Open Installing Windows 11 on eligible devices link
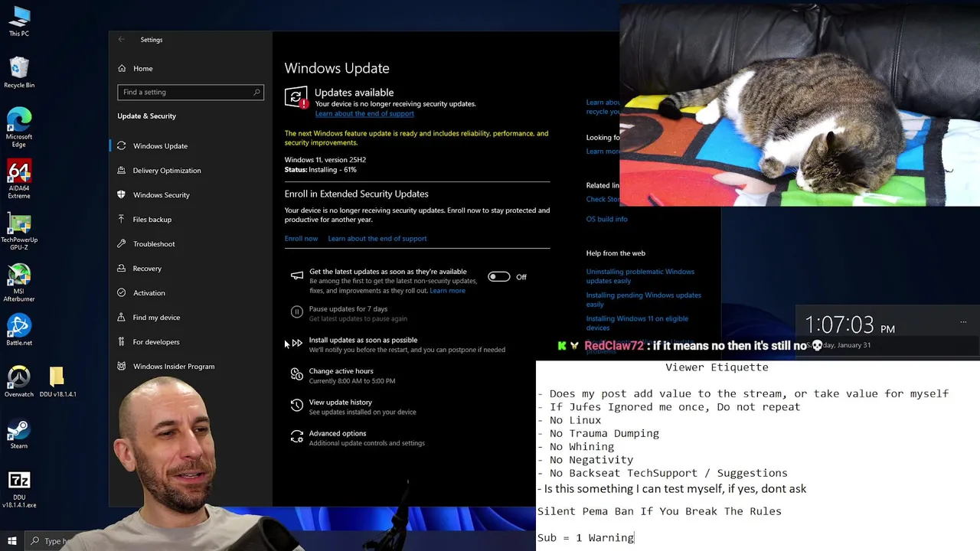This screenshot has height=551, width=980. 637,323
